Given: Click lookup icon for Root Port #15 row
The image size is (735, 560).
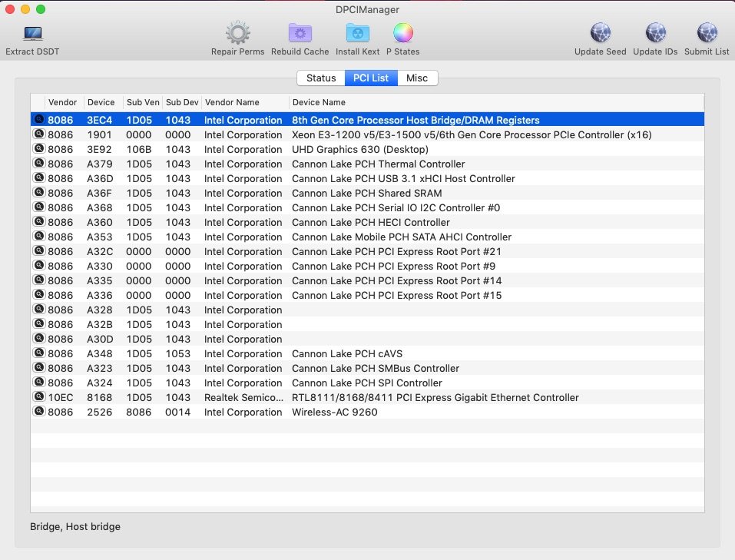Looking at the screenshot, I should point(39,294).
